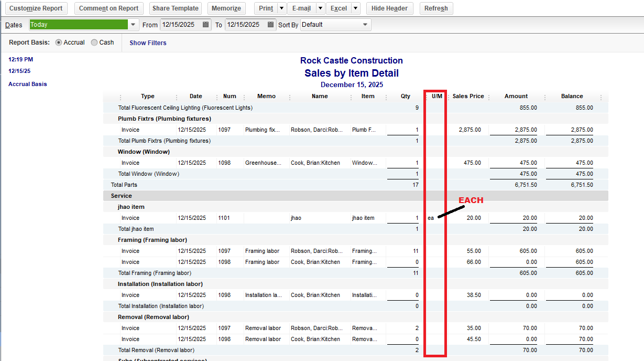Screen dimensions: 644x361
Task: Open Excel export dropdown arrow
Action: coord(355,8)
